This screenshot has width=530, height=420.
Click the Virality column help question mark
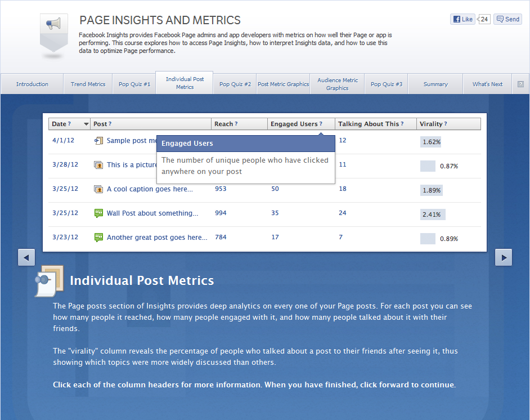(x=446, y=124)
